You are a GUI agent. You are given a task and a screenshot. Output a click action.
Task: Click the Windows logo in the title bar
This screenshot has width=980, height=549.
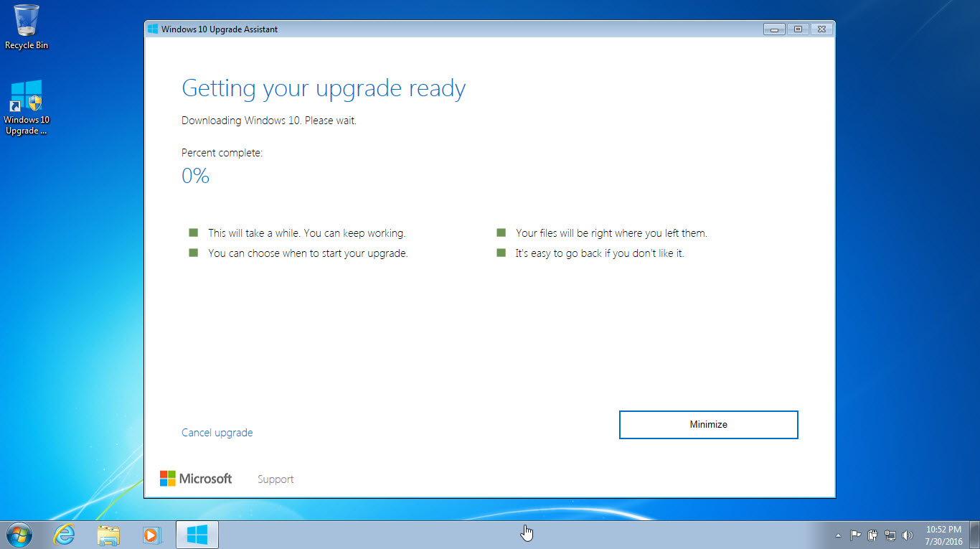(x=153, y=29)
